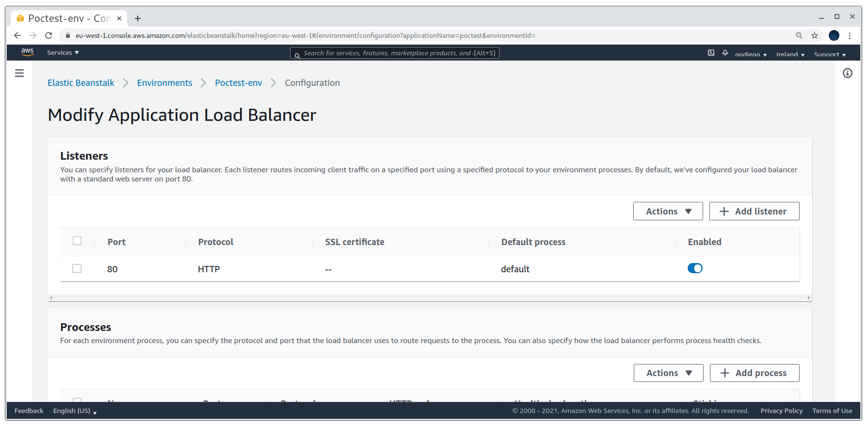
Task: Bookmark this page with the star icon
Action: click(x=815, y=35)
